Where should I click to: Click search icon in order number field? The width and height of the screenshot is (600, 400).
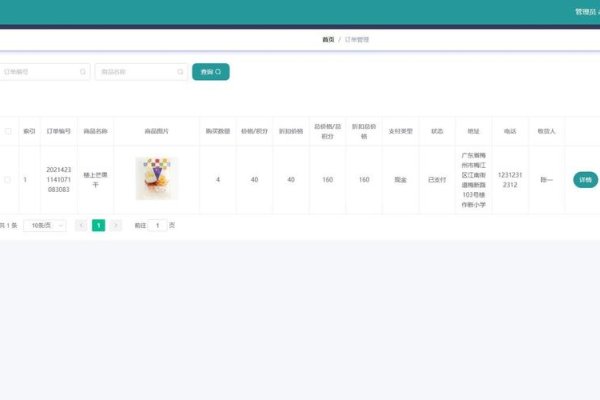click(83, 72)
